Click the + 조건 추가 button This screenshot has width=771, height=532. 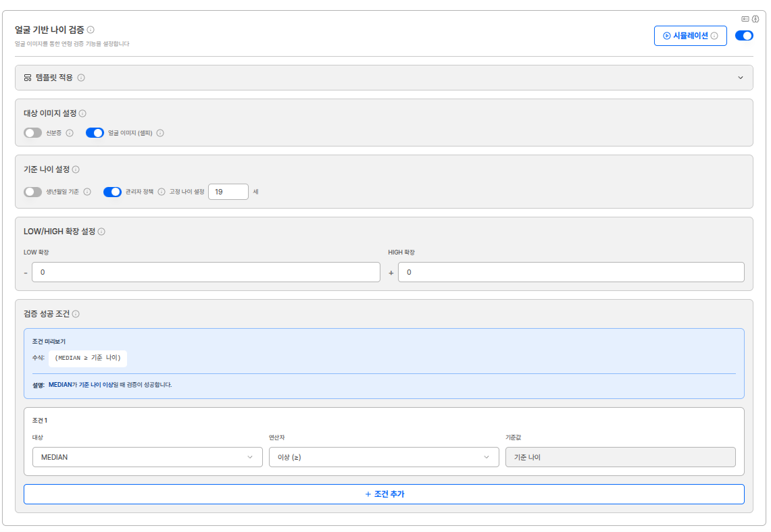pyautogui.click(x=384, y=494)
